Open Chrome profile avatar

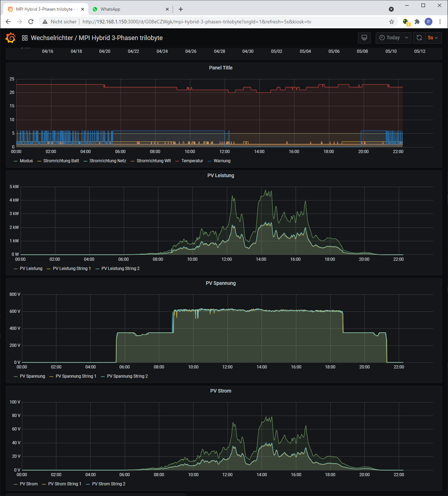428,22
